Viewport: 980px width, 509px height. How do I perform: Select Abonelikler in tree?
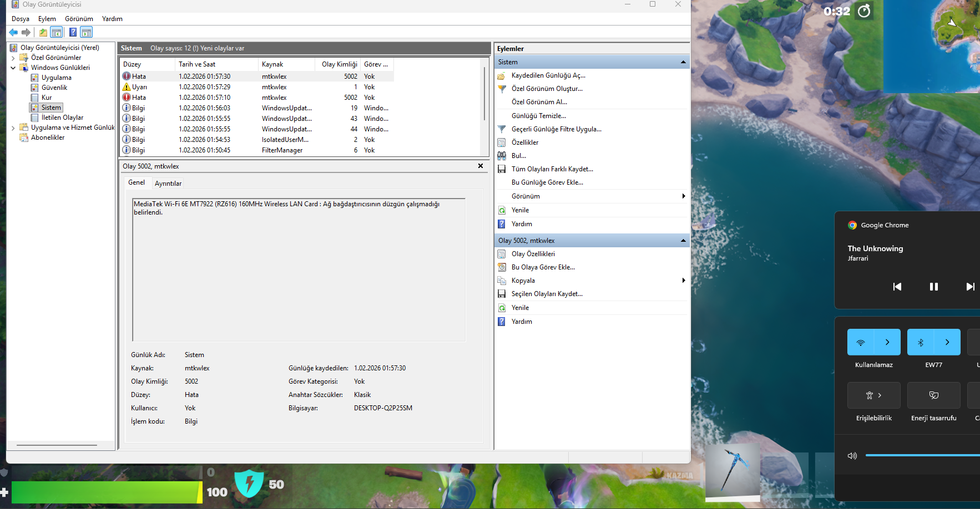pyautogui.click(x=48, y=138)
